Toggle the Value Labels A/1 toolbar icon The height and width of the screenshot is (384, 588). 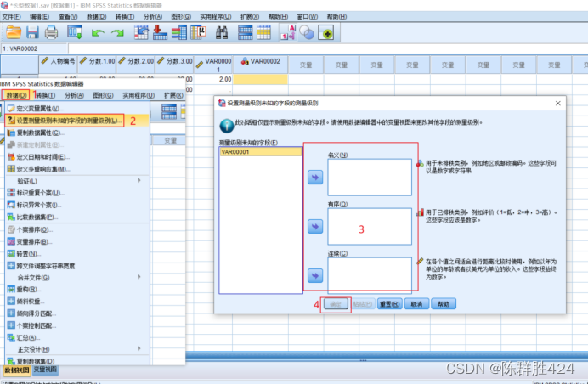click(x=288, y=32)
